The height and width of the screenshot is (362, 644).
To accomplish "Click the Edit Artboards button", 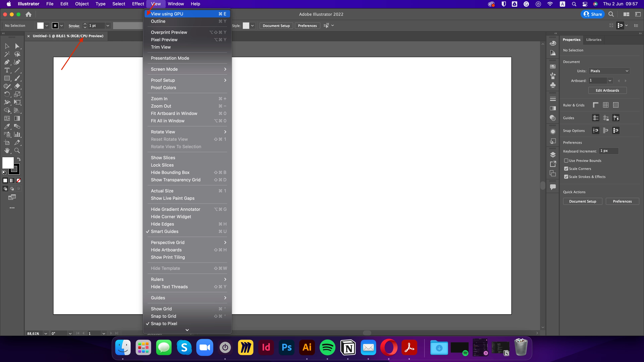I will click(x=607, y=90).
